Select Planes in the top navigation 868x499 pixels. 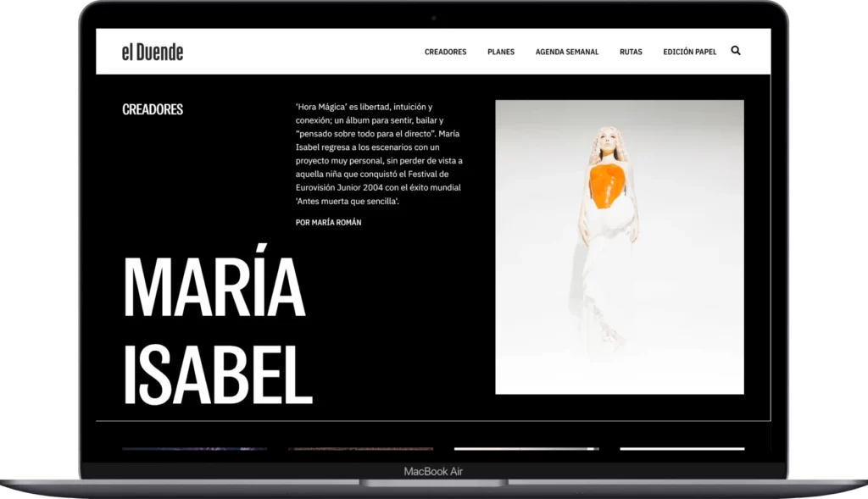501,52
